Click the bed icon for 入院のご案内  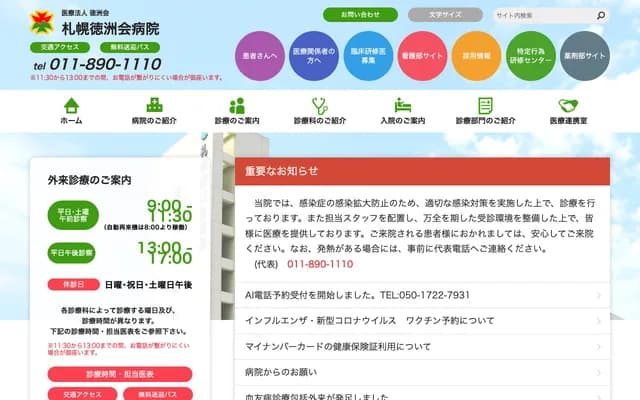(403, 105)
